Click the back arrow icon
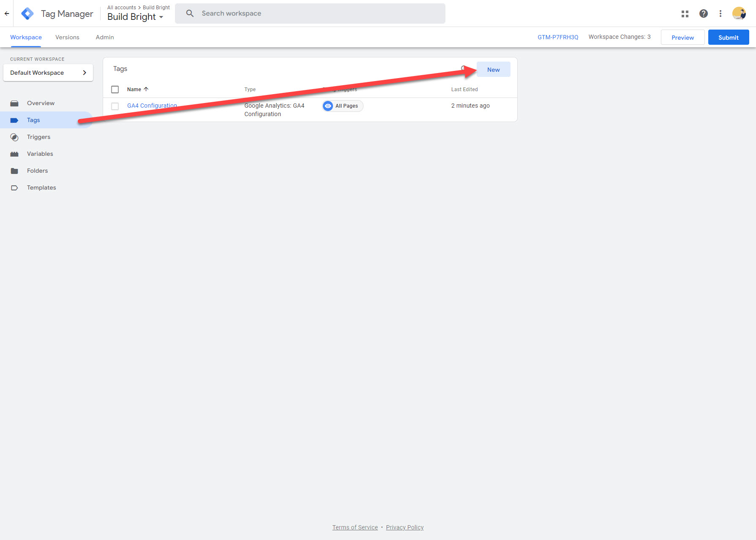756x540 pixels. point(7,14)
